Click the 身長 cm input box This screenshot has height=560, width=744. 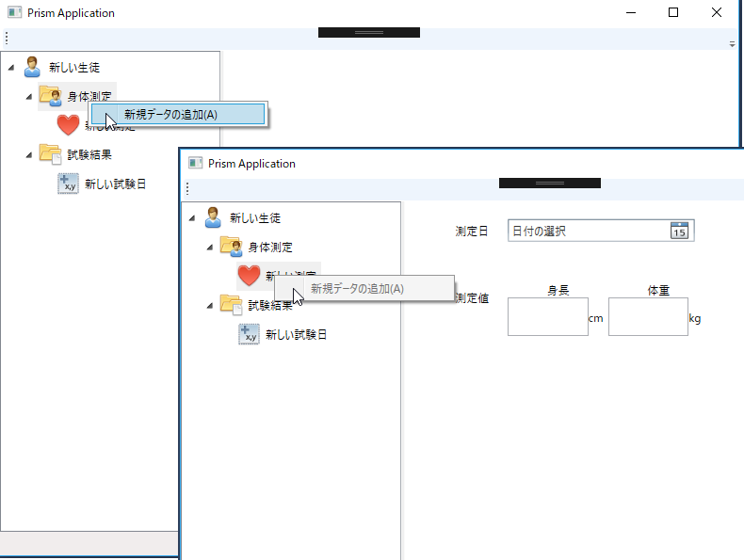coord(548,317)
